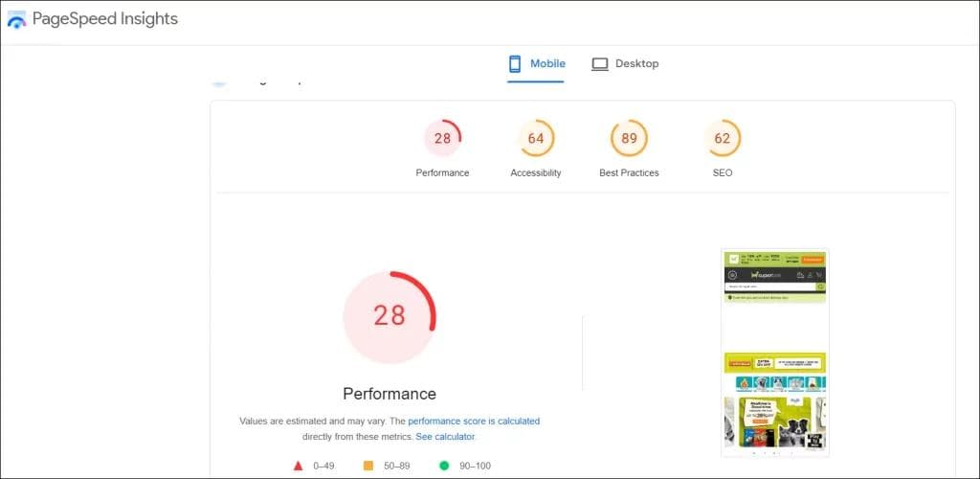Click the 'Best Practices' label under its gauge
The image size is (980, 479).
tap(629, 173)
